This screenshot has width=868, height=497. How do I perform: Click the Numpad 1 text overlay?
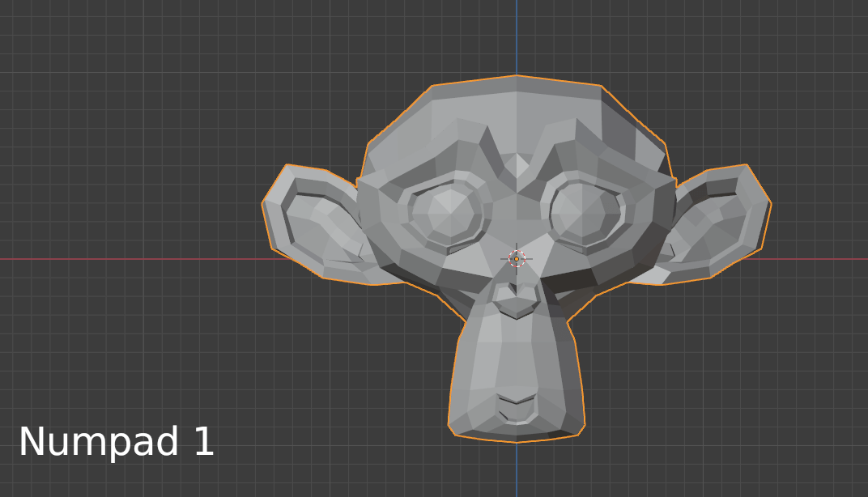tap(116, 442)
